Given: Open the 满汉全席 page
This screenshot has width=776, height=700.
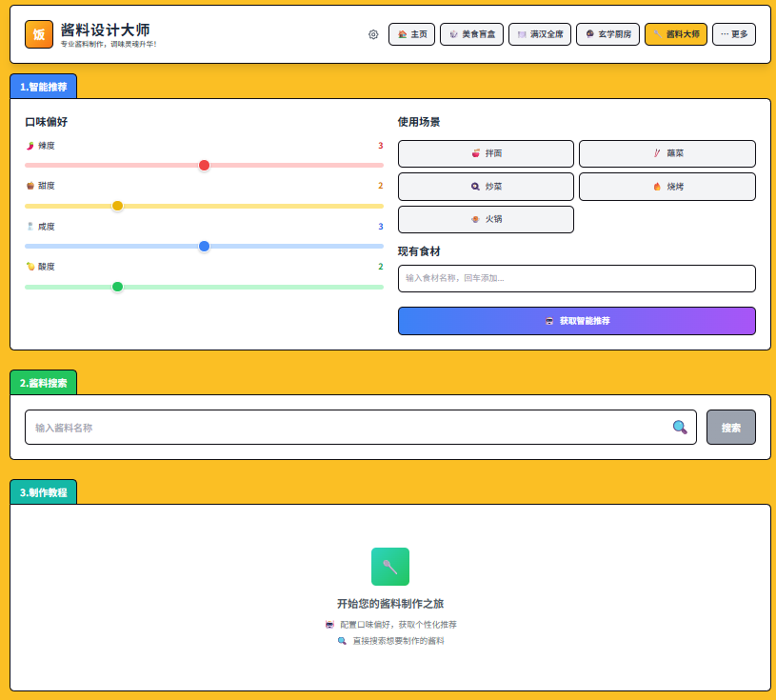Looking at the screenshot, I should pos(540,34).
